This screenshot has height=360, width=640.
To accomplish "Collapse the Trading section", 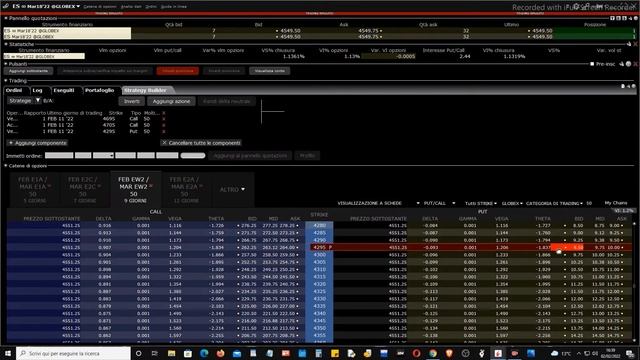I will tap(6, 81).
